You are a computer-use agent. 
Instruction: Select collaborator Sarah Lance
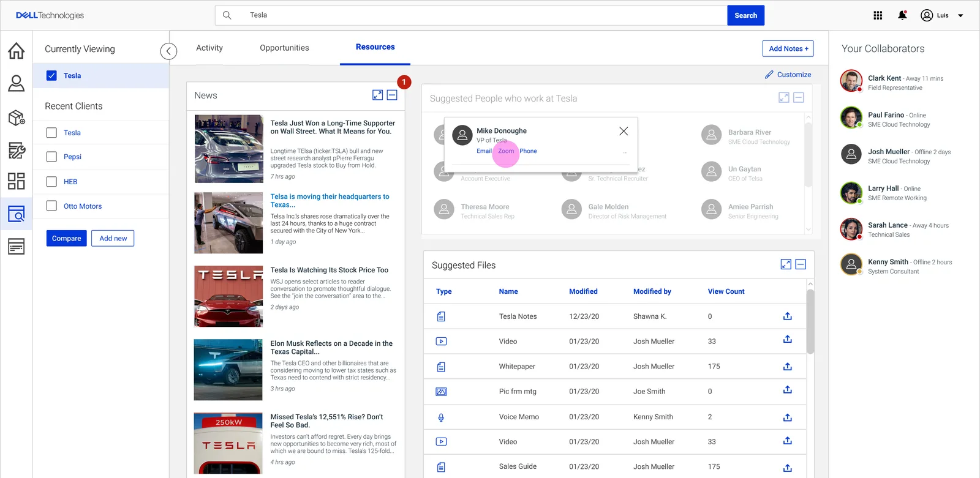(888, 225)
